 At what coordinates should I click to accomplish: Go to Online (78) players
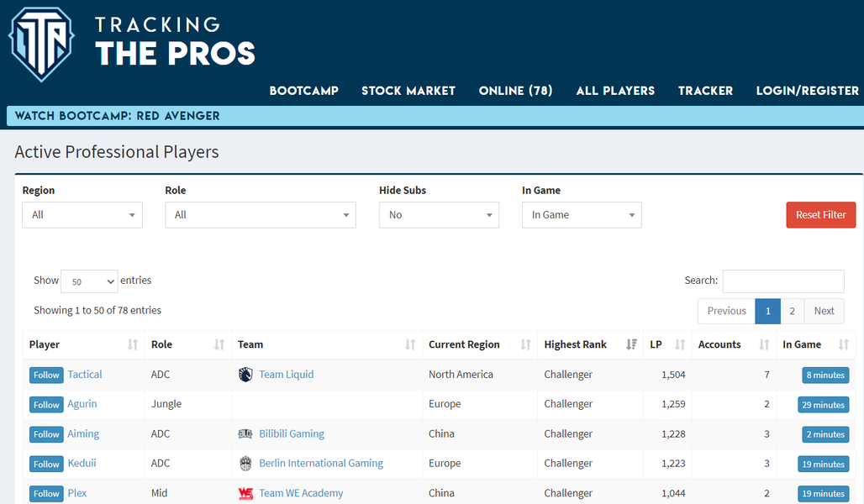(516, 91)
